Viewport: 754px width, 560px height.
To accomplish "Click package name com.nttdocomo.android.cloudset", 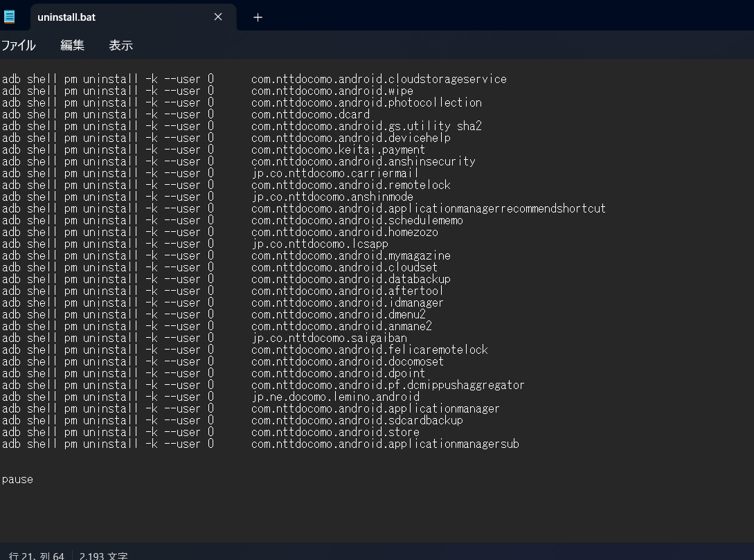I will (344, 267).
